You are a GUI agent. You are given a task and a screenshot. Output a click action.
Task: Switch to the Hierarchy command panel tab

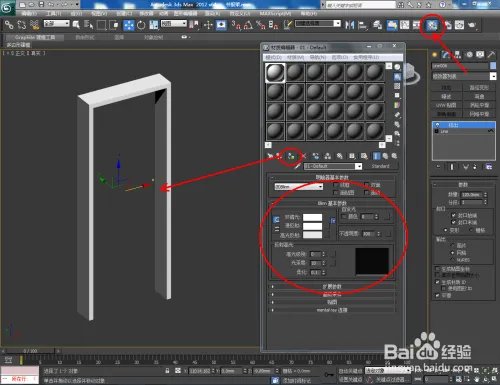457,55
